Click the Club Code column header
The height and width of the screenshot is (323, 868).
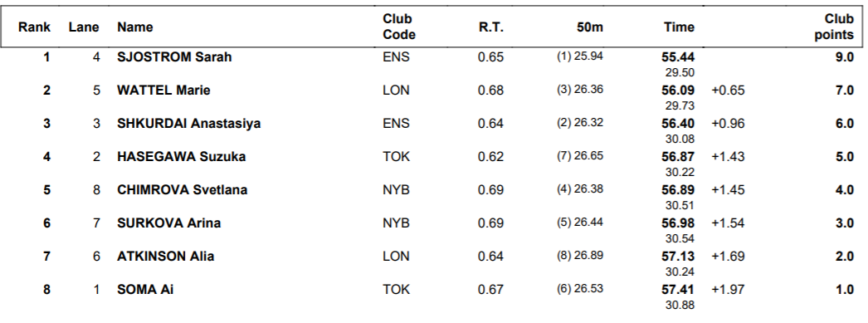tap(398, 27)
